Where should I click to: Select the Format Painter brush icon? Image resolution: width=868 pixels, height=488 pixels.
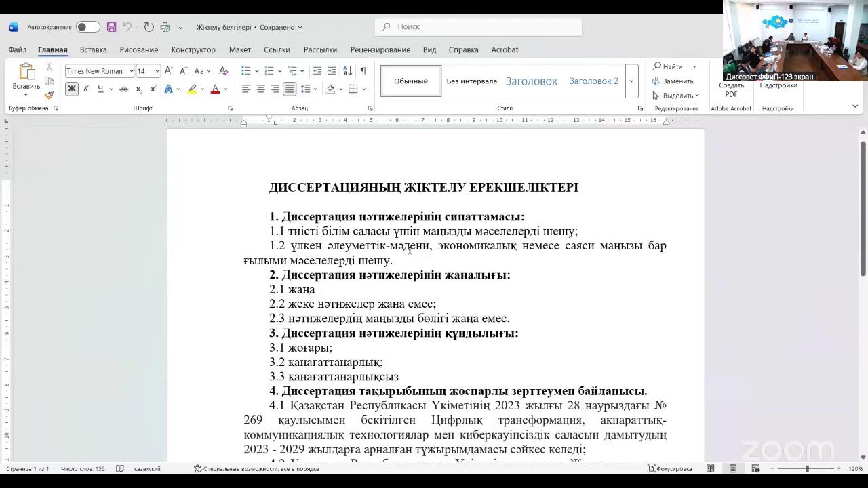click(x=49, y=95)
